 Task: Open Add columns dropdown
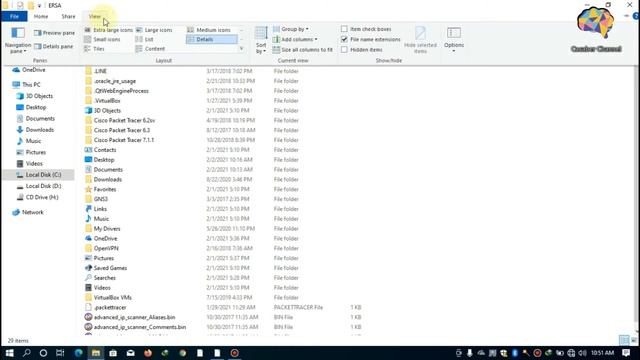[295, 40]
